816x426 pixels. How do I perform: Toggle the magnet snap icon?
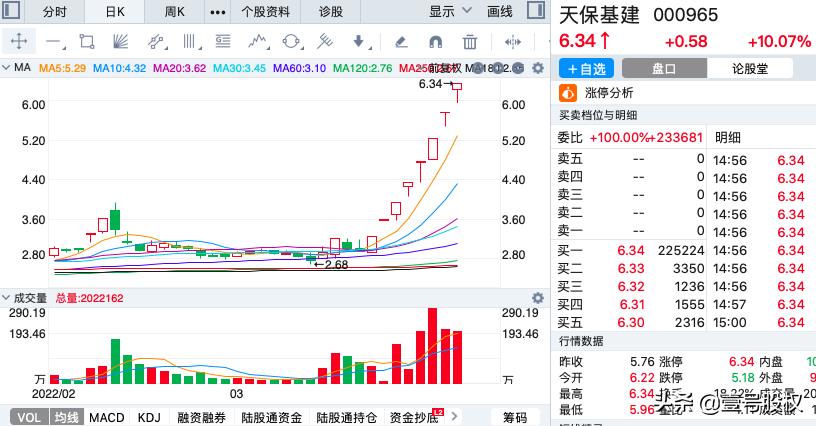pos(436,42)
